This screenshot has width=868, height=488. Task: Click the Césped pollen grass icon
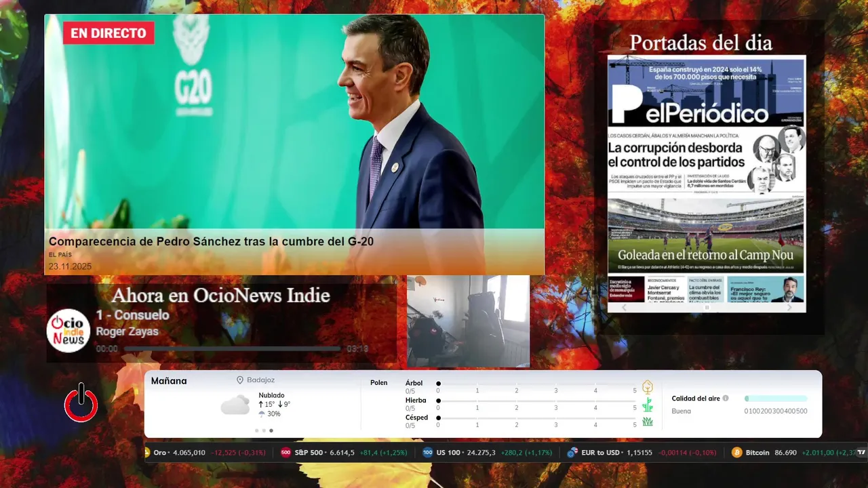[x=648, y=421]
